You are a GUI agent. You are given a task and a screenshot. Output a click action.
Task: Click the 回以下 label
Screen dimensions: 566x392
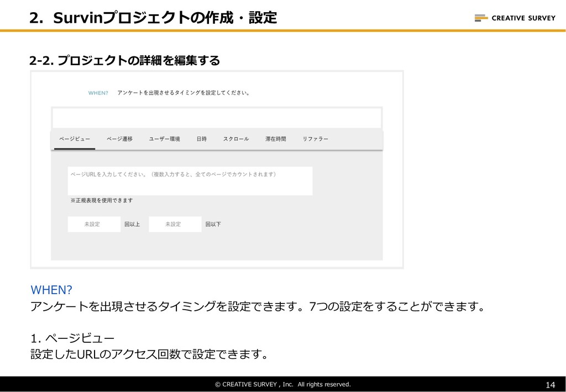coord(213,224)
